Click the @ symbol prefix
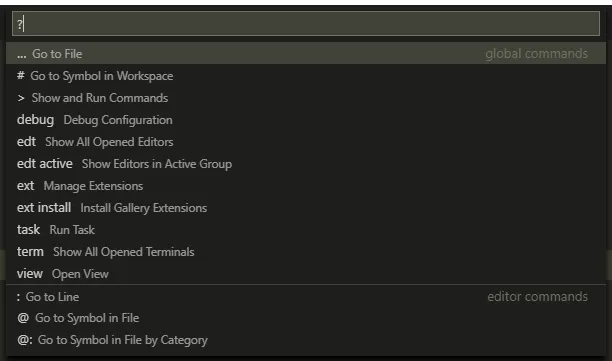This screenshot has width=612, height=361. point(23,318)
